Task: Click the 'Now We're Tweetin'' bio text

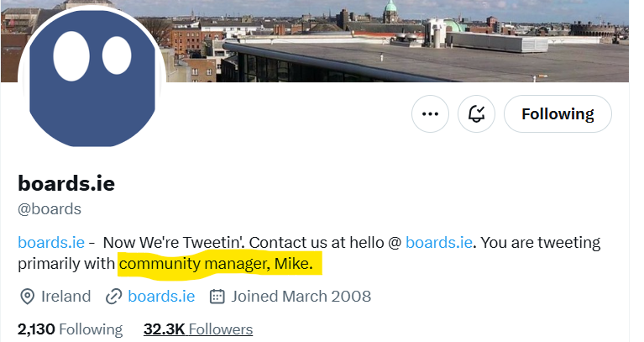Action: tap(171, 243)
